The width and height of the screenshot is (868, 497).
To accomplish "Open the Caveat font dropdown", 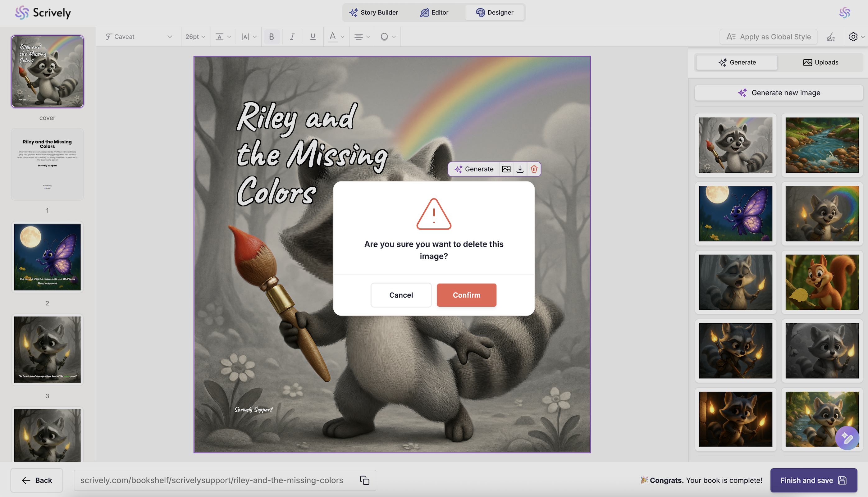I will (x=139, y=37).
